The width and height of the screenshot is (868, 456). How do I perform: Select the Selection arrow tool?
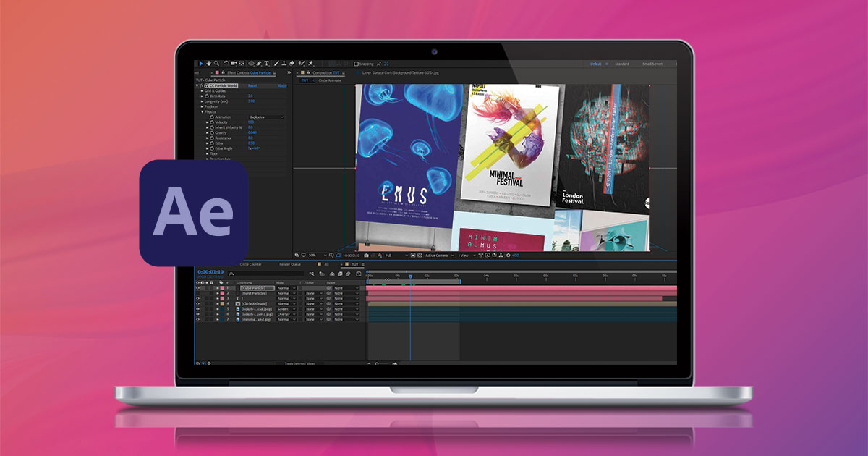coord(201,64)
